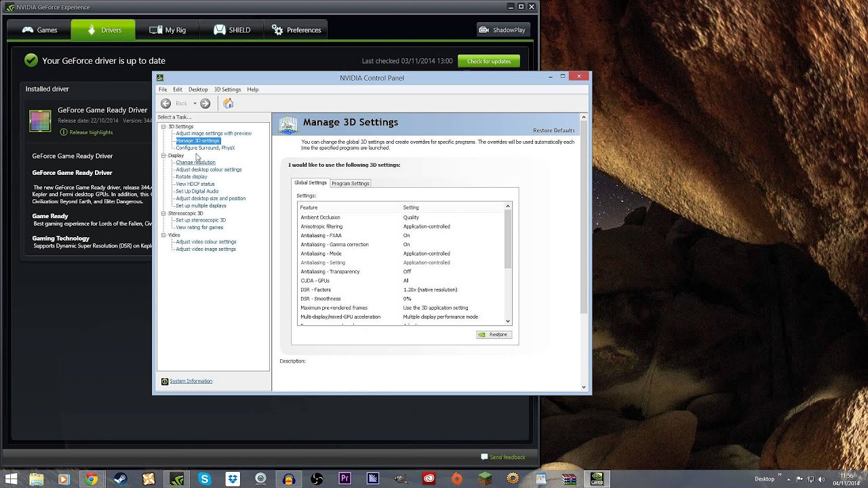Open the Help menu
The height and width of the screenshot is (488, 868).
tap(253, 89)
